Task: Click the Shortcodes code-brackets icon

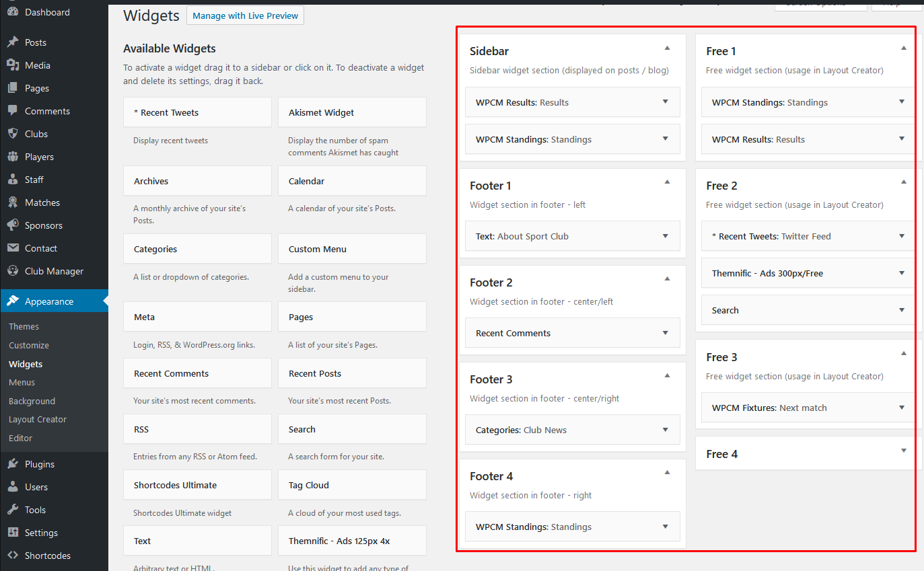Action: (13, 556)
